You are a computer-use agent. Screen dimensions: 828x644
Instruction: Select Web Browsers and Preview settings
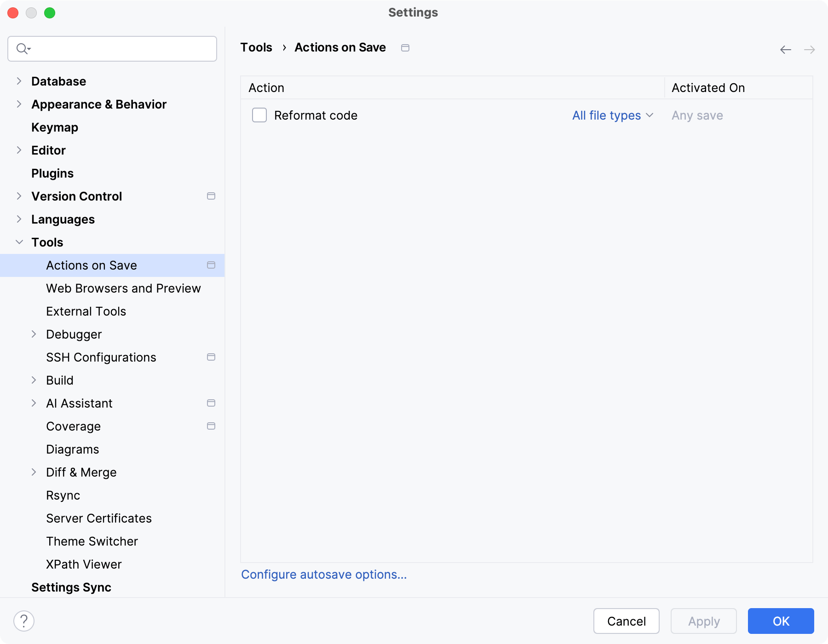(123, 288)
